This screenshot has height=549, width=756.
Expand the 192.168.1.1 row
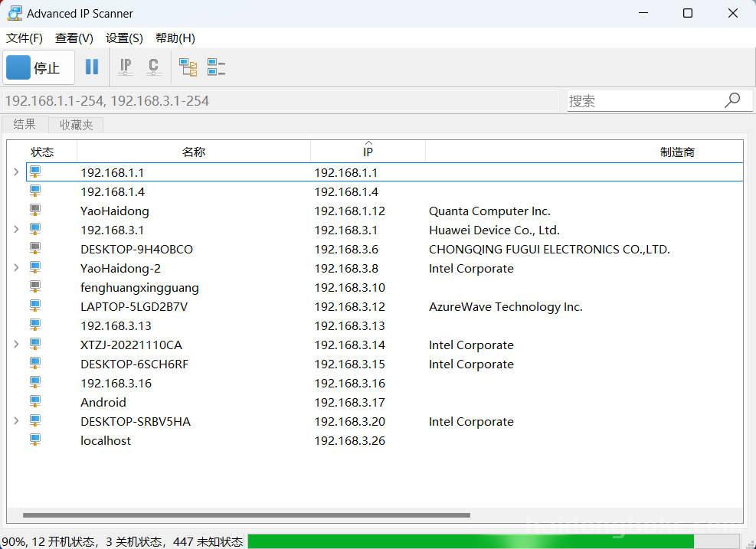(x=16, y=172)
